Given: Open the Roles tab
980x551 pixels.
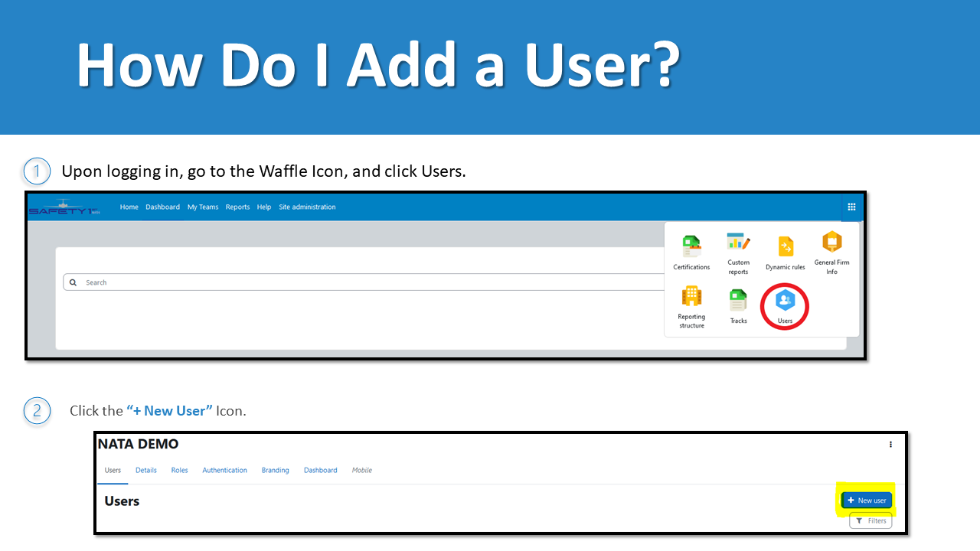Looking at the screenshot, I should (x=179, y=470).
